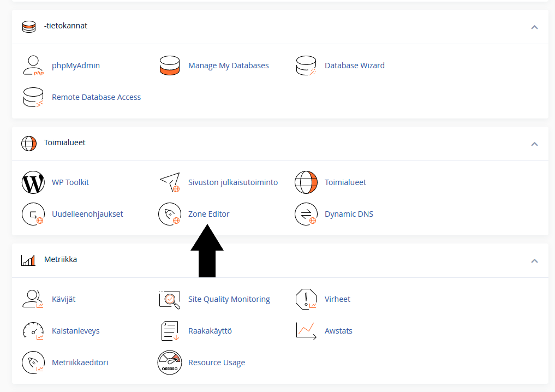Open the WP Toolkit WordPress icon
Image resolution: width=555 pixels, height=392 pixels.
tap(33, 182)
